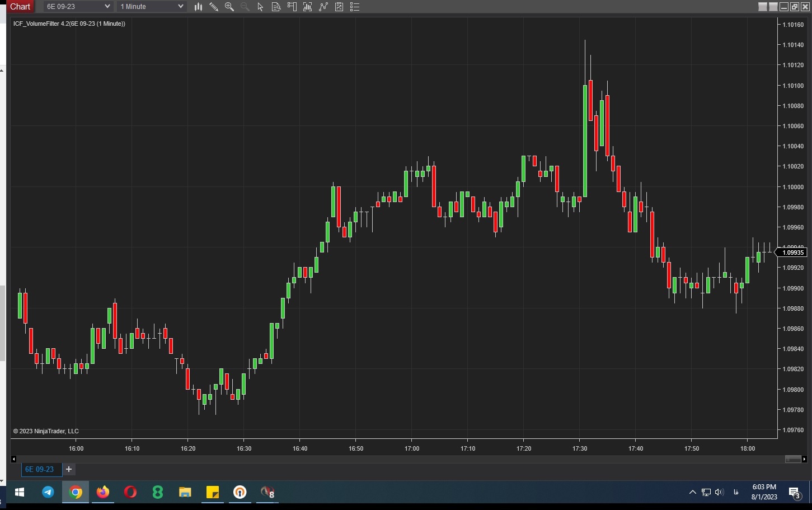Image resolution: width=812 pixels, height=510 pixels.
Task: Click the zoom in magnifier icon
Action: point(229,7)
